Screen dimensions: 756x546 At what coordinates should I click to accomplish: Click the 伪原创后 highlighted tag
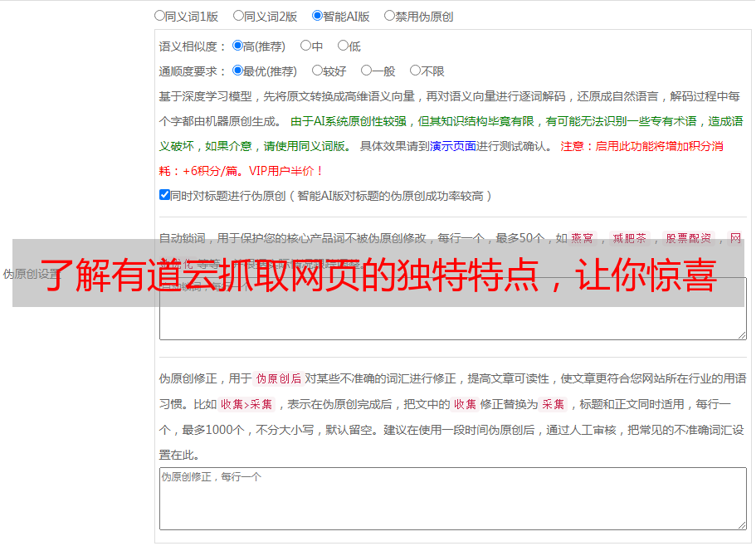click(x=279, y=378)
